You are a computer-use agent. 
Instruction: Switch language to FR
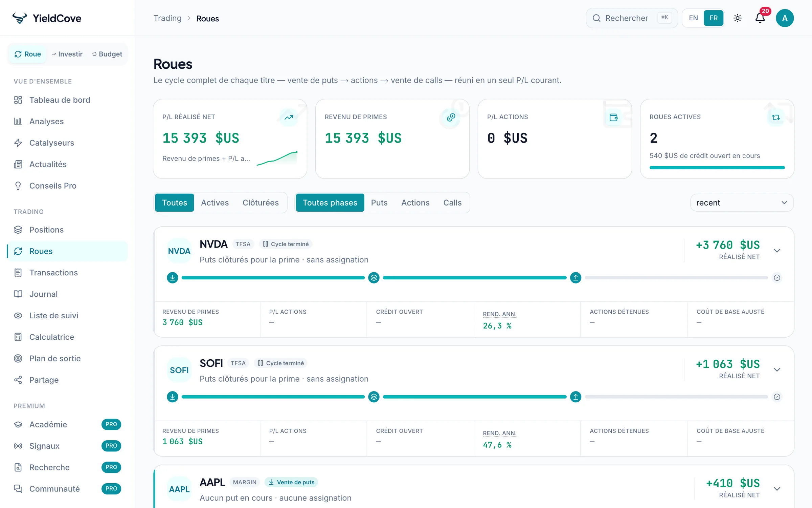click(x=714, y=18)
